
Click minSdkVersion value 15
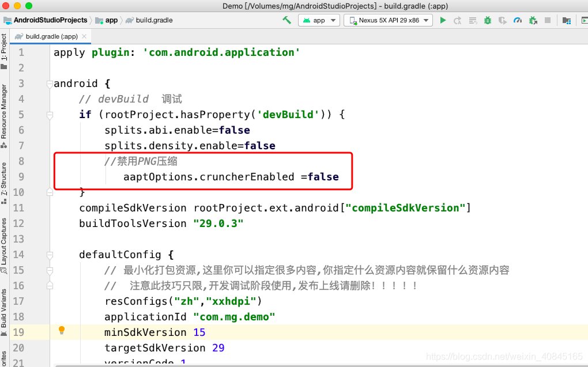coord(199,332)
